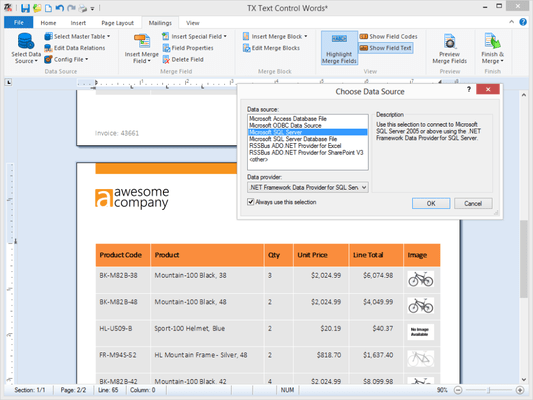533x400 pixels.
Task: Click the No Image Available thumbnail in HL-U509-B row
Action: coord(421,332)
